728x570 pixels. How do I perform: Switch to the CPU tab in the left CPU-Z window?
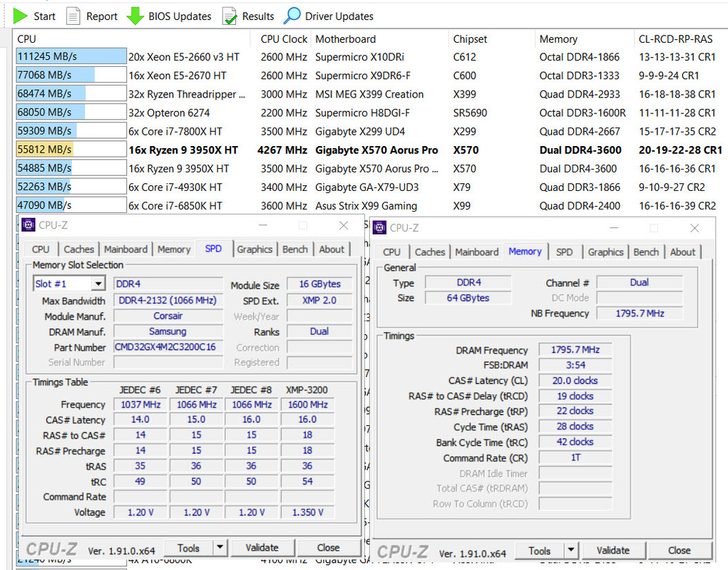pos(41,249)
